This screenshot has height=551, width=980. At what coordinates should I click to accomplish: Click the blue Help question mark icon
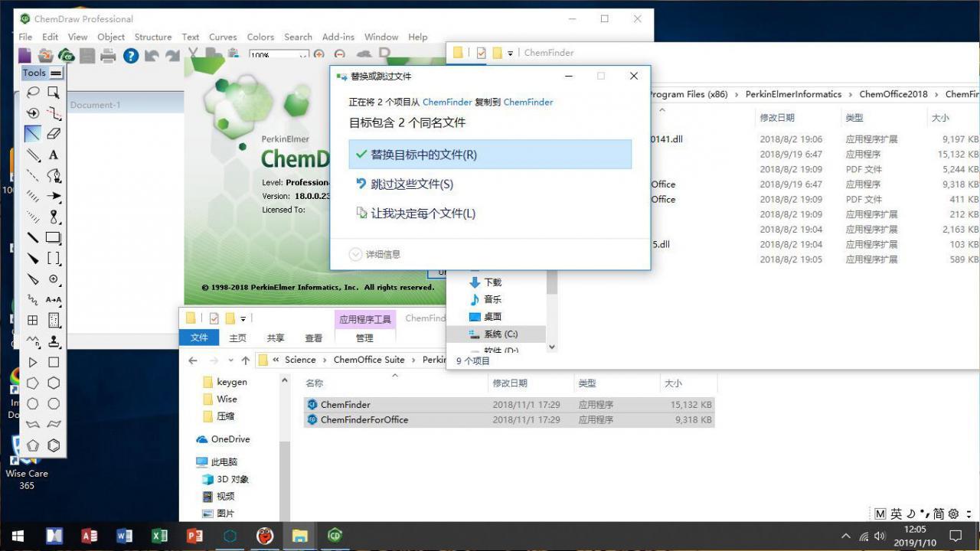(131, 55)
